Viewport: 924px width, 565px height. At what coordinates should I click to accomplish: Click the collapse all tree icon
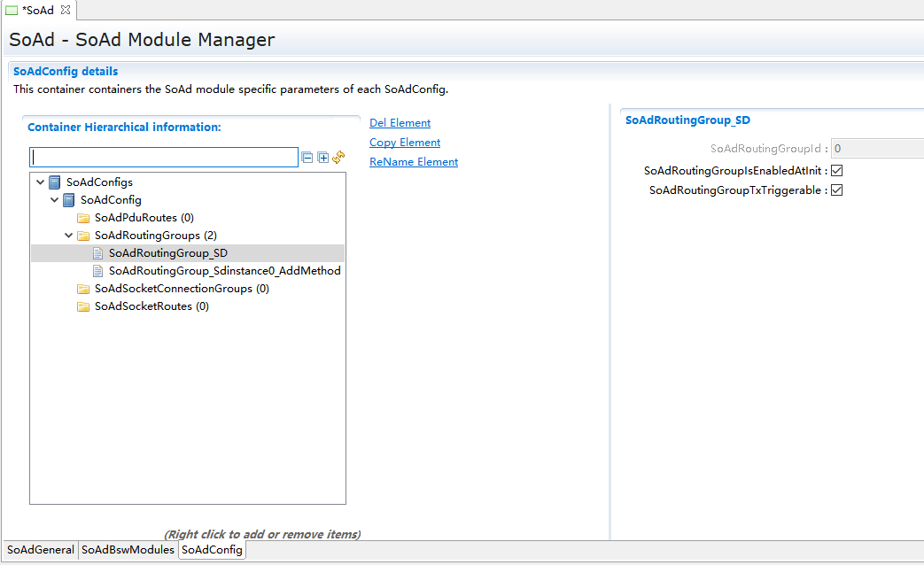(307, 158)
